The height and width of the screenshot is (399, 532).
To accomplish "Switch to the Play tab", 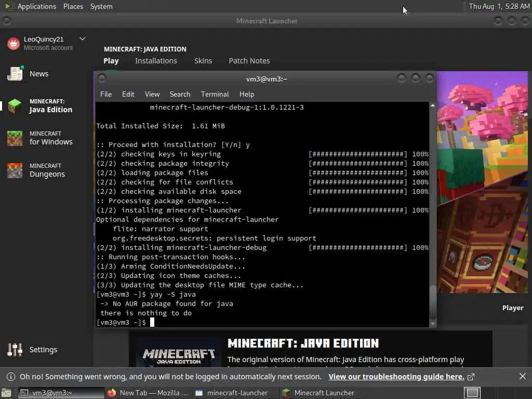I will click(111, 61).
